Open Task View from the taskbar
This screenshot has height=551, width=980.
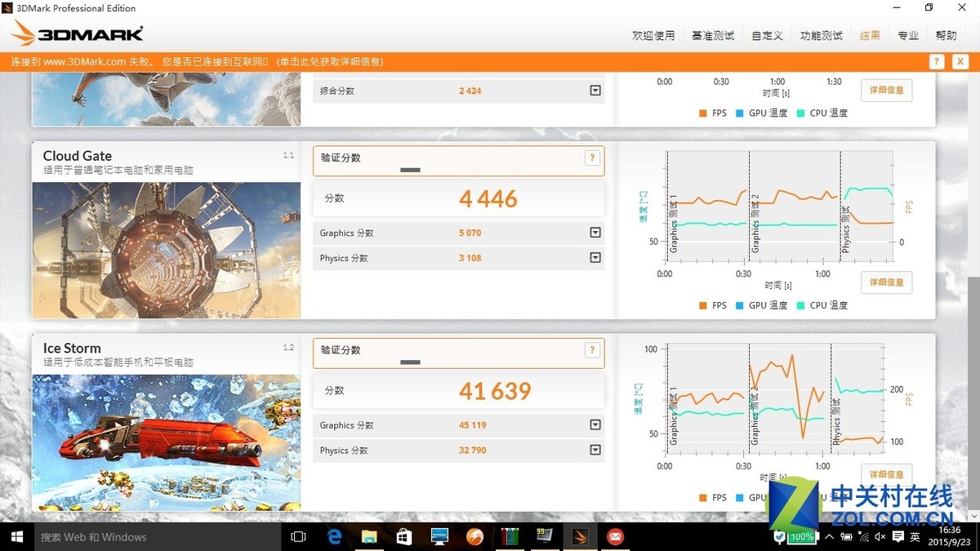coord(298,536)
